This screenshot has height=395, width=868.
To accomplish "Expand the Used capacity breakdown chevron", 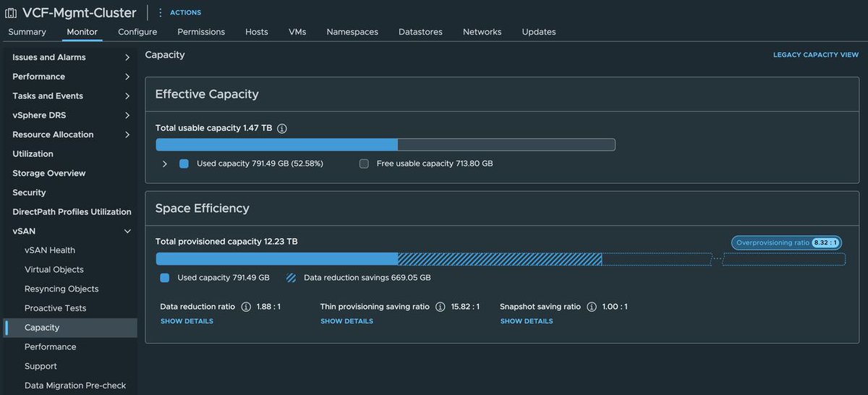I will [x=164, y=164].
